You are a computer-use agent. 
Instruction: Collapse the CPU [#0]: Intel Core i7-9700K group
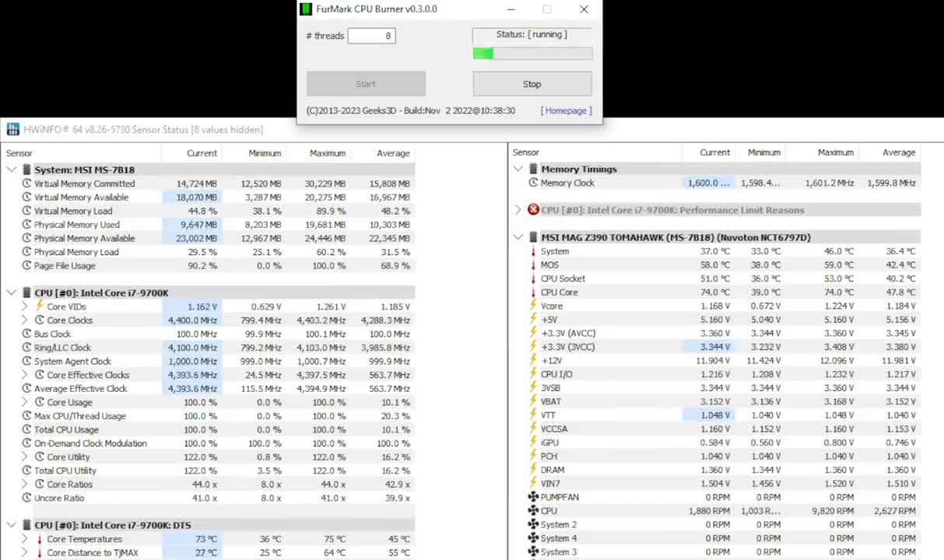12,293
